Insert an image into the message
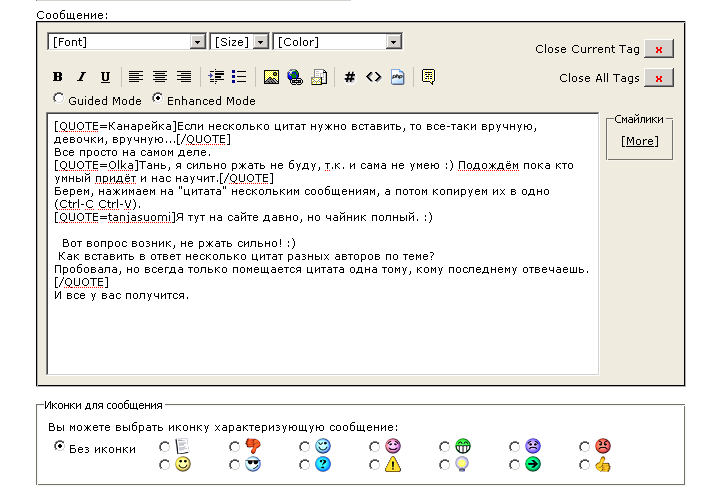703x494 pixels. [x=271, y=77]
